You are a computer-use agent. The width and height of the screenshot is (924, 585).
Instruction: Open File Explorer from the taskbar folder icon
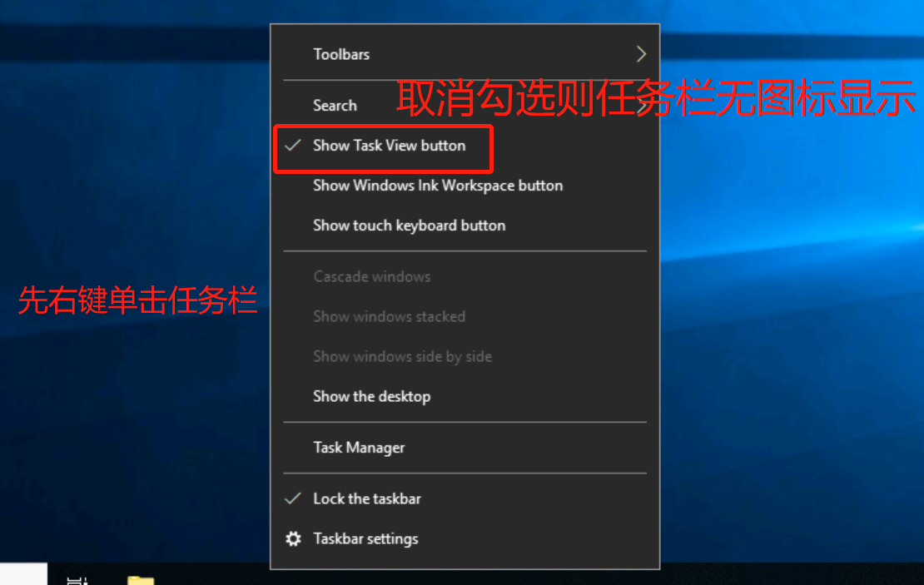coord(142,579)
